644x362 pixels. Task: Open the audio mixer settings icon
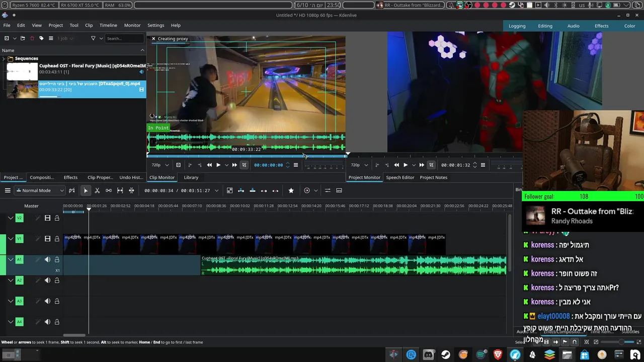click(328, 191)
